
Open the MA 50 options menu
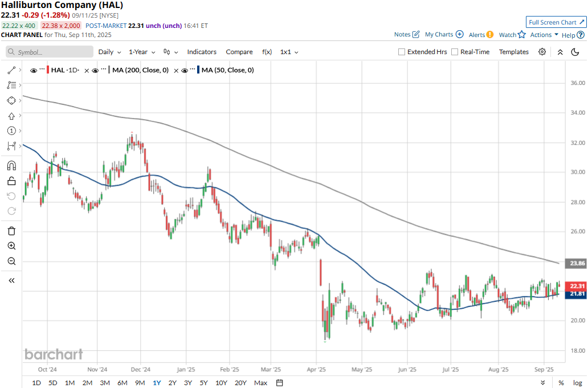click(x=193, y=70)
